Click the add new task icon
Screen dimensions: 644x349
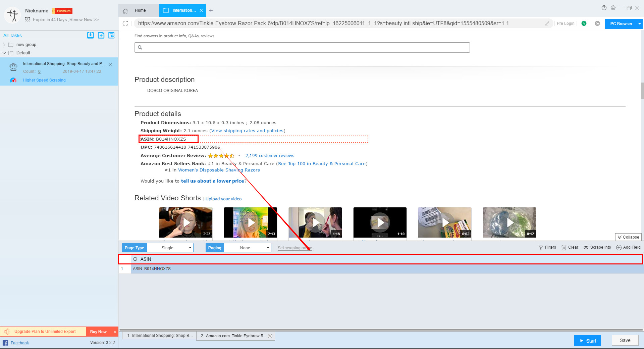coord(101,35)
